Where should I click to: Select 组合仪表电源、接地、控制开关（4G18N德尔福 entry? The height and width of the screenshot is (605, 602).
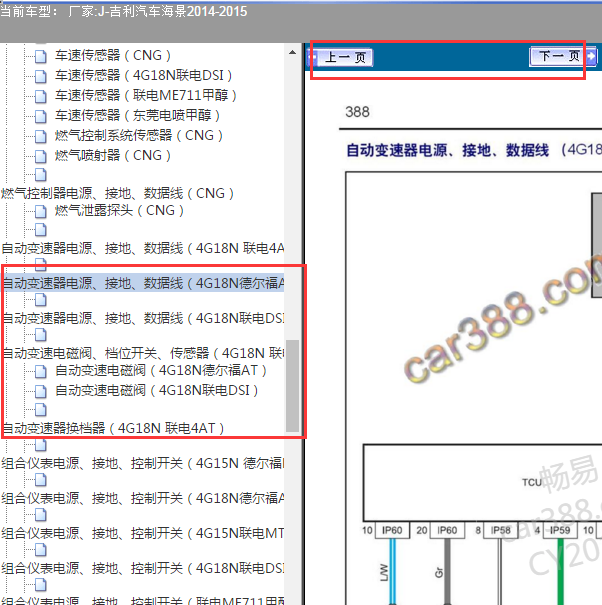143,498
